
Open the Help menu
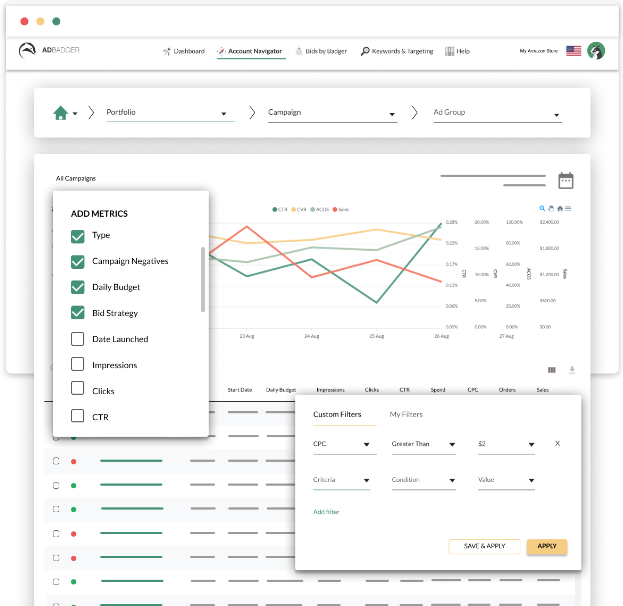[458, 51]
